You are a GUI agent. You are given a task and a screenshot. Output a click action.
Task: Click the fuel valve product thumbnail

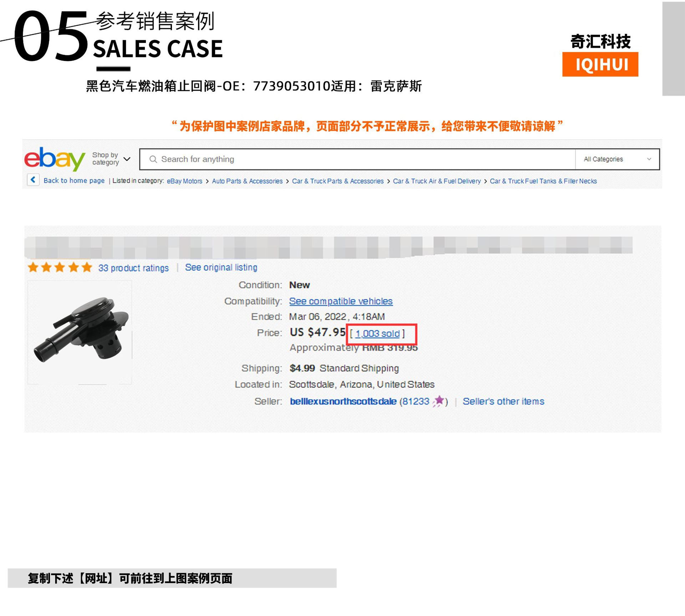click(80, 332)
